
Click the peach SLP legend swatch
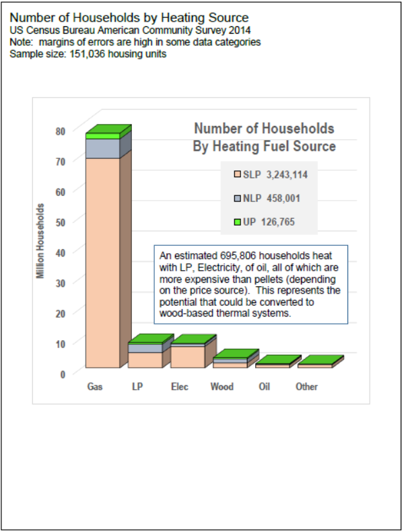[236, 174]
